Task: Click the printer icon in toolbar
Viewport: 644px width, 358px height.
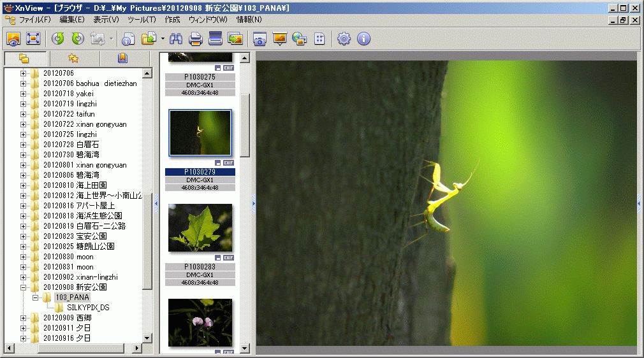Action: coord(196,39)
